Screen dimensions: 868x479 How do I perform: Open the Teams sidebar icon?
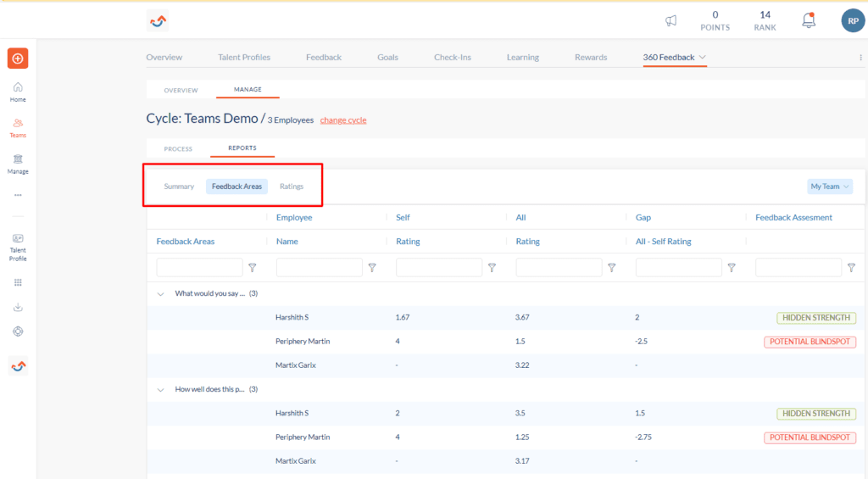pyautogui.click(x=18, y=128)
